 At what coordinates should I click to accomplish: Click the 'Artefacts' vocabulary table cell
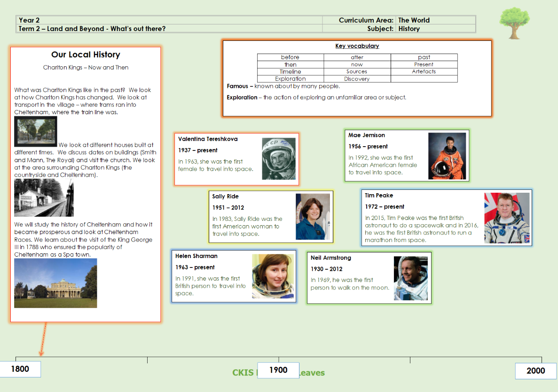pos(424,71)
